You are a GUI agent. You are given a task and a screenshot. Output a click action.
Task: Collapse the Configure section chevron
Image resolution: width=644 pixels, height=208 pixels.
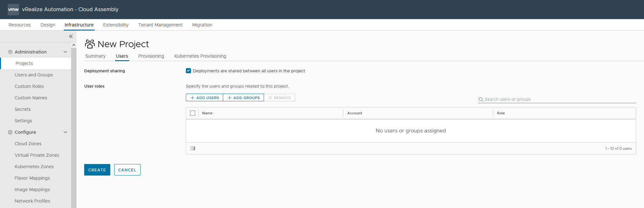click(65, 132)
